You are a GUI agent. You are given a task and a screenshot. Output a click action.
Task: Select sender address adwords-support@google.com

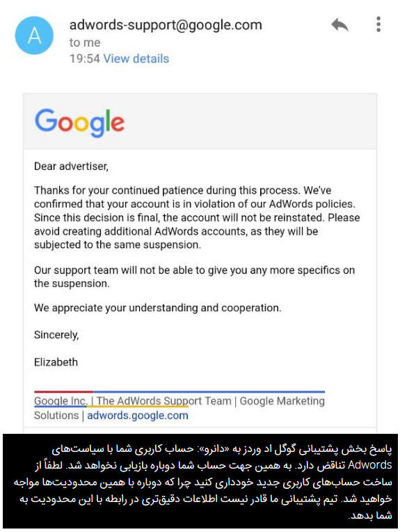coord(166,25)
